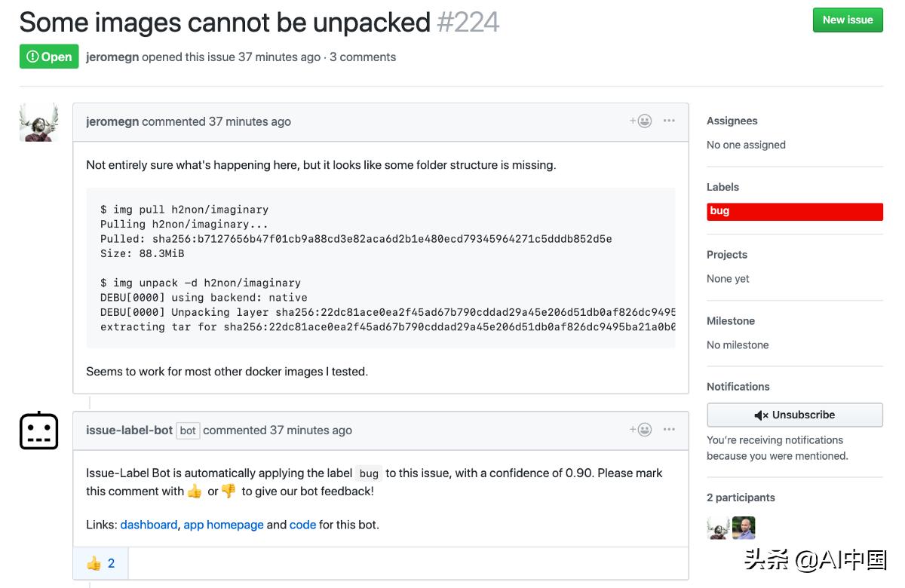The image size is (905, 588).
Task: Expand the Assignees sidebar section
Action: (x=732, y=121)
